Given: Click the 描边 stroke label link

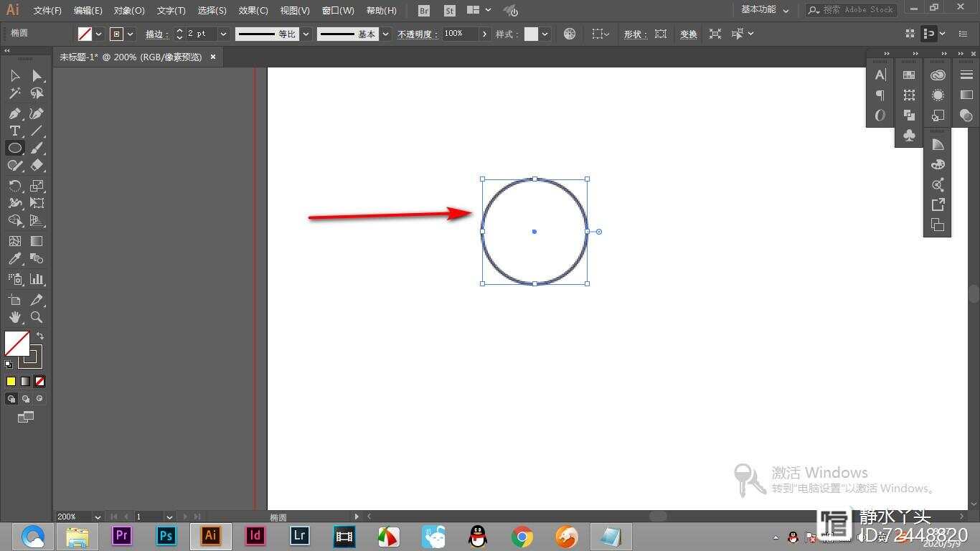Looking at the screenshot, I should point(156,34).
